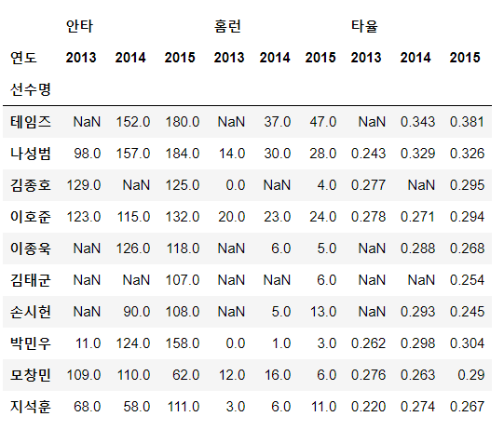Click the 126.0 cell for 이종욱
Image resolution: width=504 pixels, height=430 pixels.
(x=133, y=249)
